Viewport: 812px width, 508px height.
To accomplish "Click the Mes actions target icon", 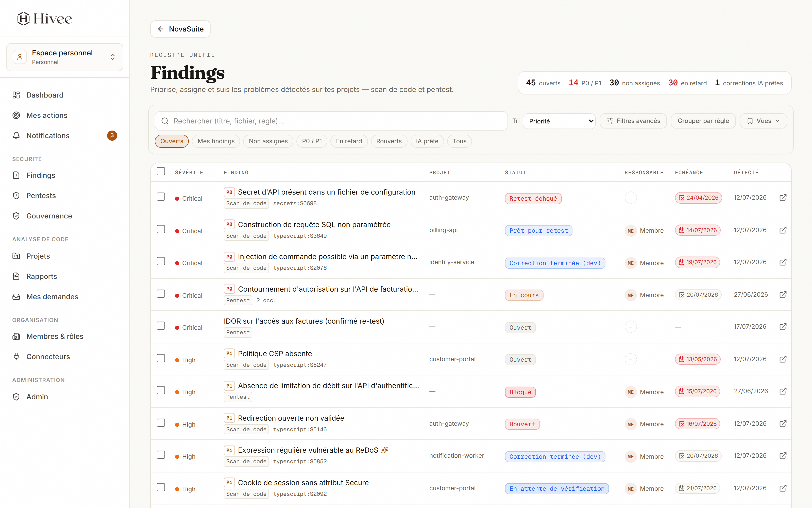I will pos(16,115).
